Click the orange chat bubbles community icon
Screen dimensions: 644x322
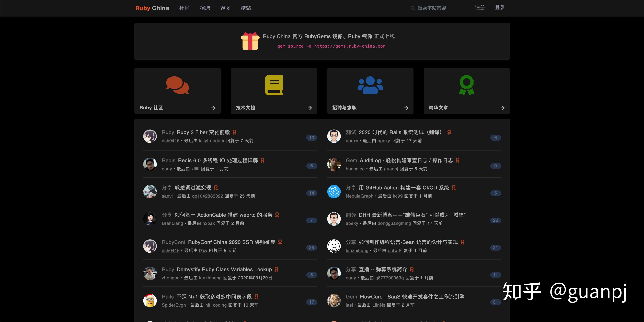(177, 85)
